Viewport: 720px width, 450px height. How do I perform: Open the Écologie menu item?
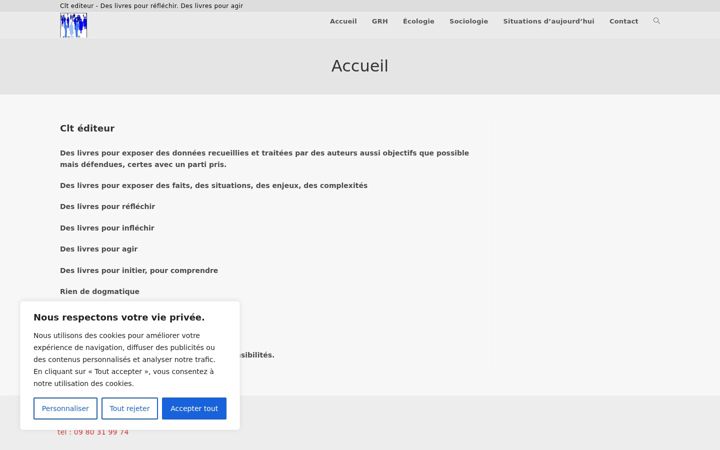(418, 21)
